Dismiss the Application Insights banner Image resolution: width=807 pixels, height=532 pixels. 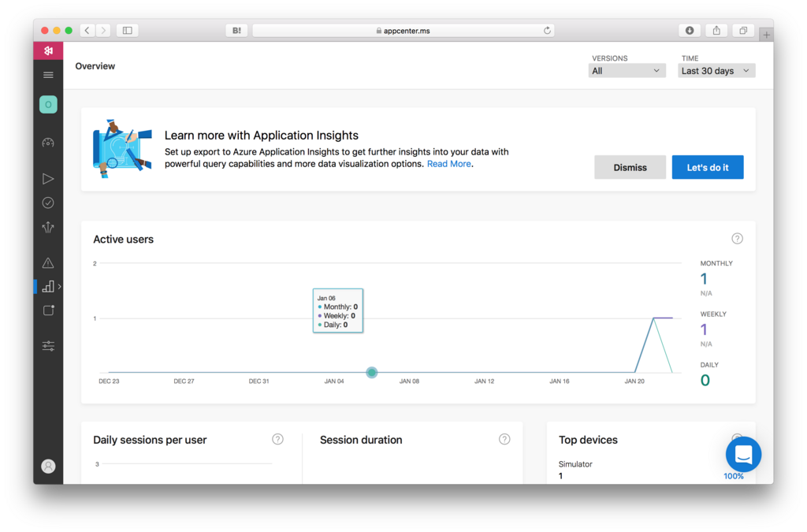(630, 167)
